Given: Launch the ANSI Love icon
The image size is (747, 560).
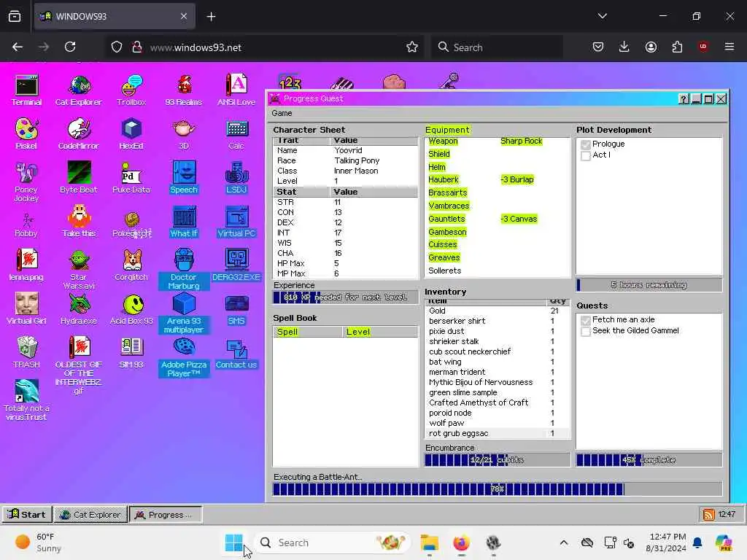Looking at the screenshot, I should pos(236,90).
